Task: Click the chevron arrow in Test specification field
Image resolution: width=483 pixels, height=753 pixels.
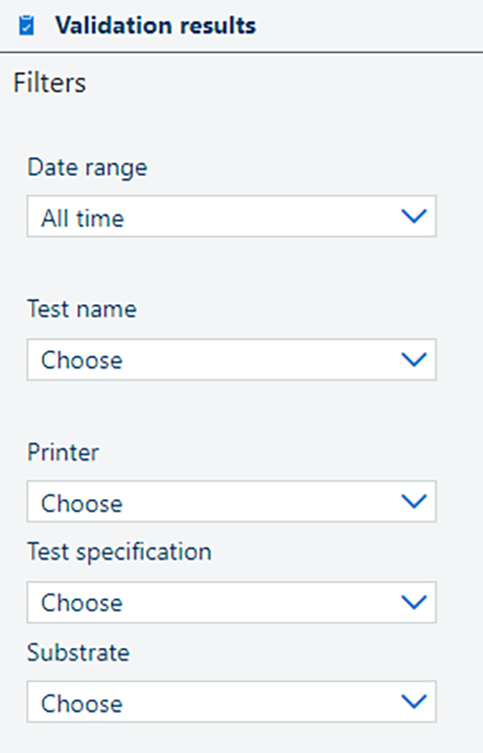Action: 414,602
